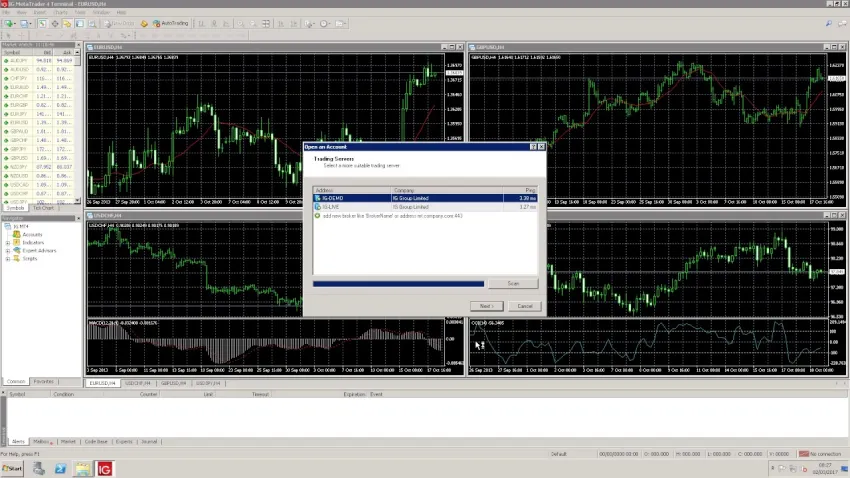The width and height of the screenshot is (850, 478).
Task: Switch to the GBPUSD,H4 chart tab
Action: (x=173, y=383)
